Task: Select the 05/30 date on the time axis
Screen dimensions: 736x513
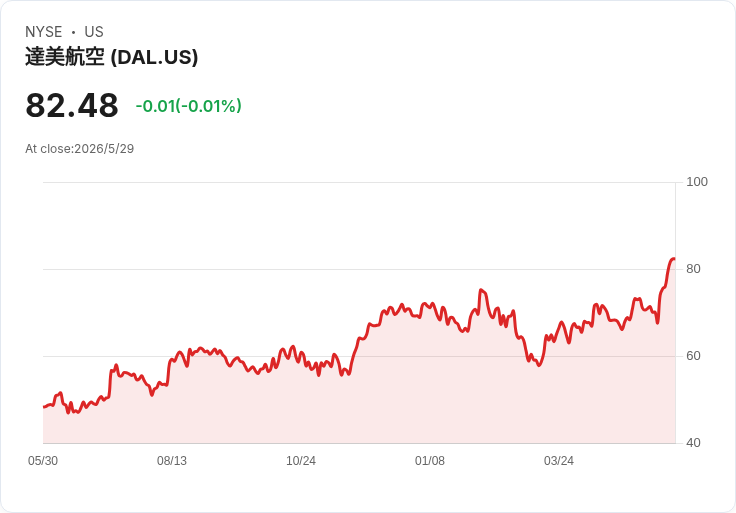Action: click(x=43, y=461)
